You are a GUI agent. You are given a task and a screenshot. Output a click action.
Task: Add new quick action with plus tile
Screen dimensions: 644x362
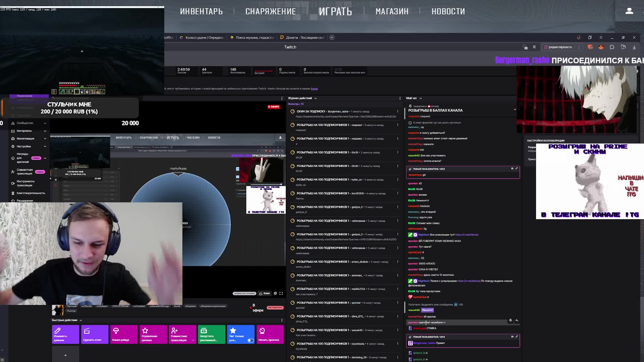[65, 355]
